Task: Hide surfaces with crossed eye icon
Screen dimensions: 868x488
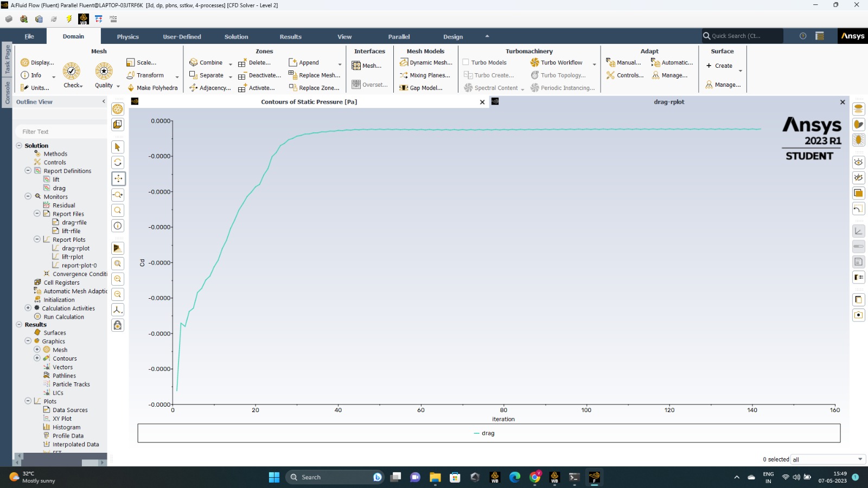Action: point(858,177)
